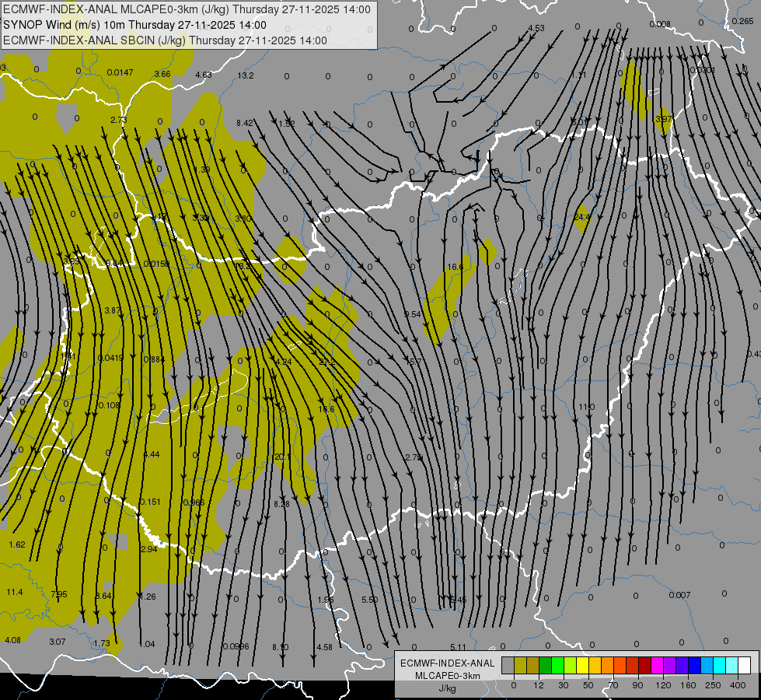This screenshot has height=700, width=761.
Task: Click the map value '1.73'
Action: click(102, 643)
